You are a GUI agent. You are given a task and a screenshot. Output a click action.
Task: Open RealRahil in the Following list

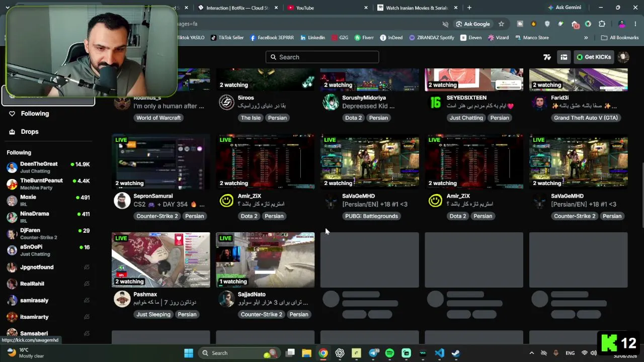pyautogui.click(x=48, y=284)
